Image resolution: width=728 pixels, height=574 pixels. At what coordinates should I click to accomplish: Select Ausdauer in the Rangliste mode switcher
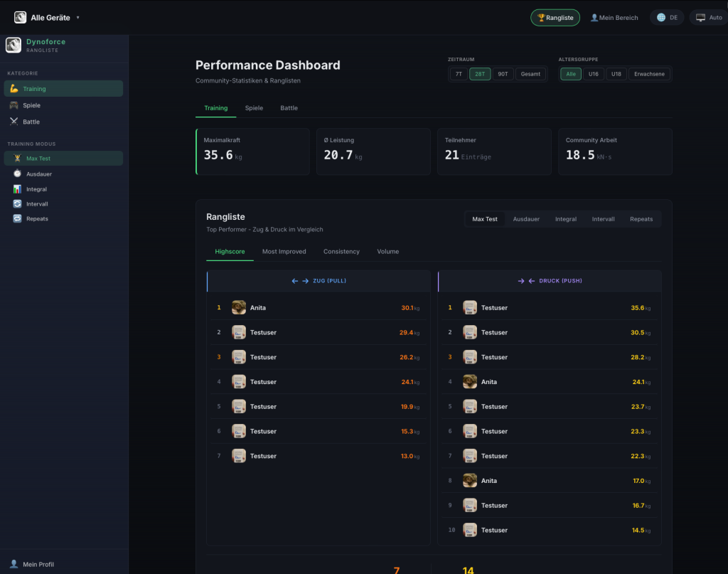526,219
